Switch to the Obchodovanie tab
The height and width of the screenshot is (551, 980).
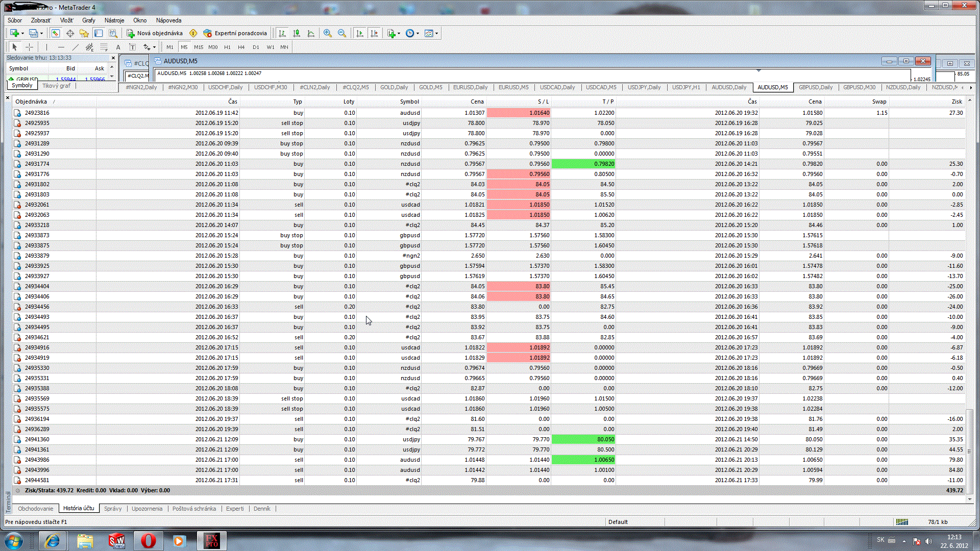(x=35, y=509)
